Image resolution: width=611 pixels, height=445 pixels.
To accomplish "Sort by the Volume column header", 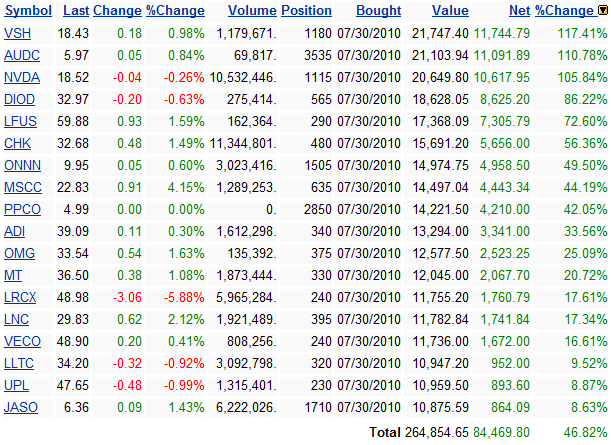I will [252, 11].
